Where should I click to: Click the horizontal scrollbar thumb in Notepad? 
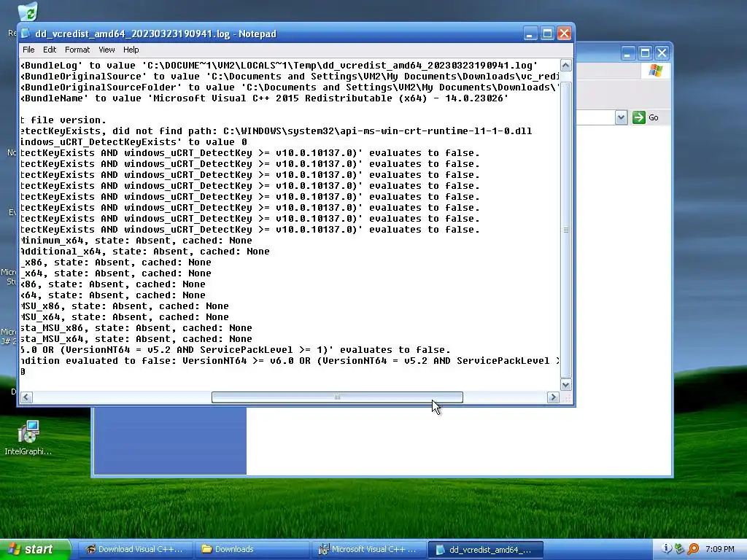(x=337, y=397)
